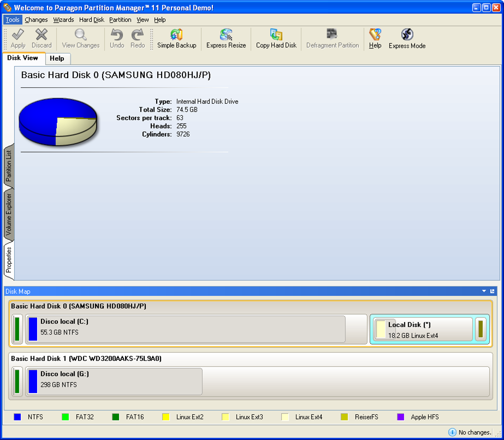Click the disk usage pie chart
The width and height of the screenshot is (504, 440).
pos(58,121)
